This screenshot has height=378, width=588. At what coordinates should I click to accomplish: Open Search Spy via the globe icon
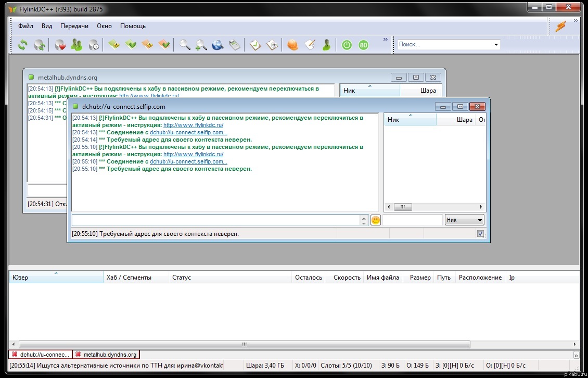[218, 45]
